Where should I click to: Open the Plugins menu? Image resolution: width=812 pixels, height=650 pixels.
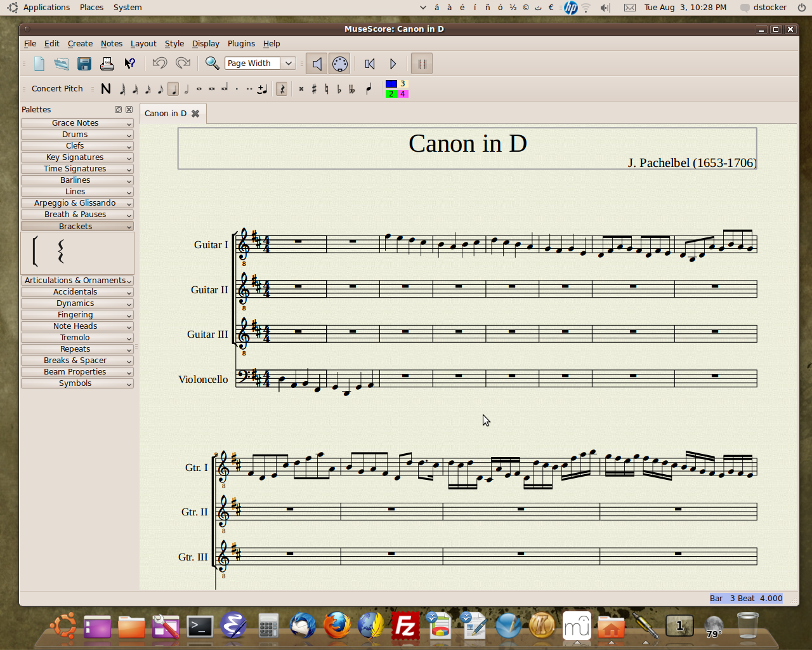[241, 43]
